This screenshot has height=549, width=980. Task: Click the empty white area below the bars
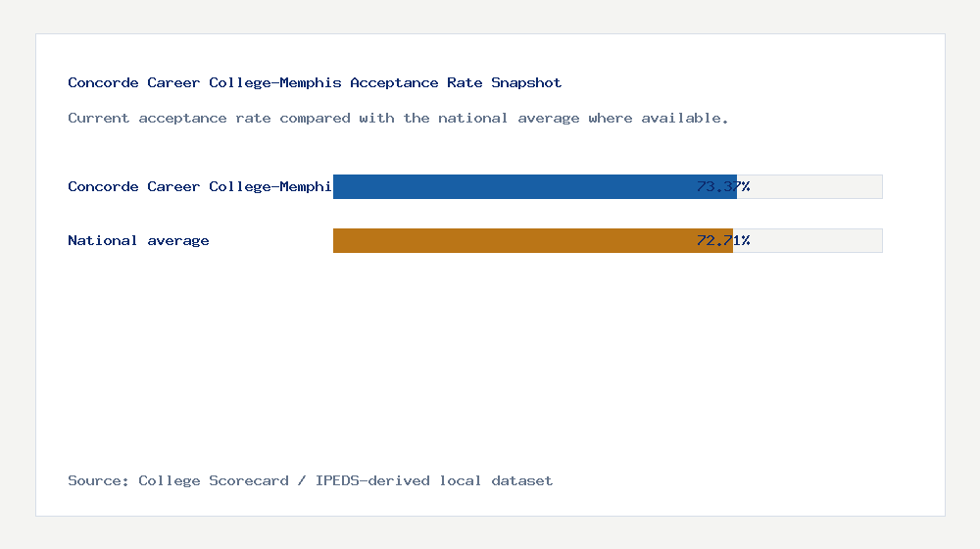(490, 363)
